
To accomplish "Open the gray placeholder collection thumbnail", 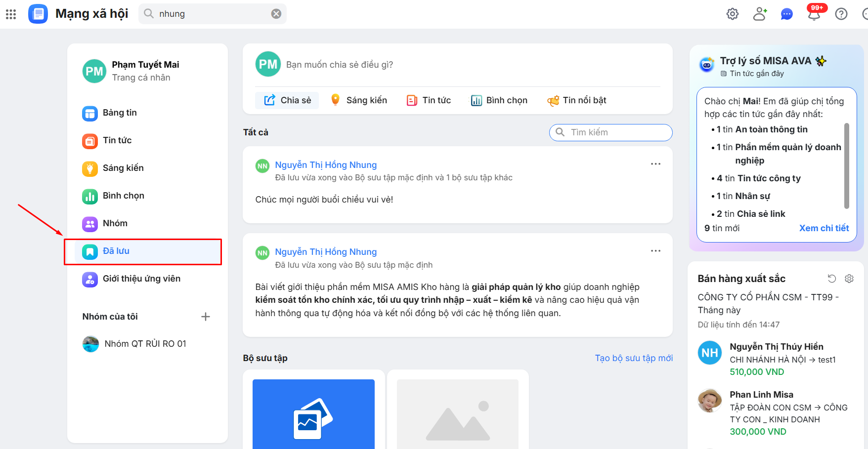I will coord(458,414).
